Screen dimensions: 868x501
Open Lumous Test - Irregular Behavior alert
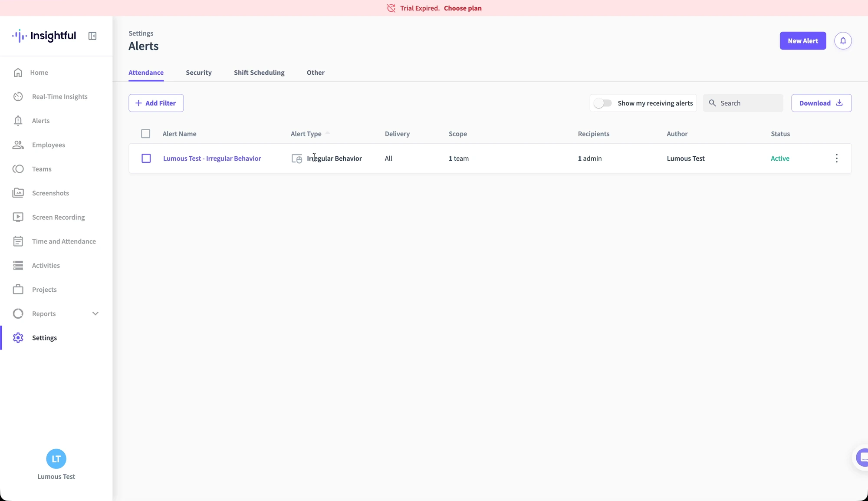point(212,158)
